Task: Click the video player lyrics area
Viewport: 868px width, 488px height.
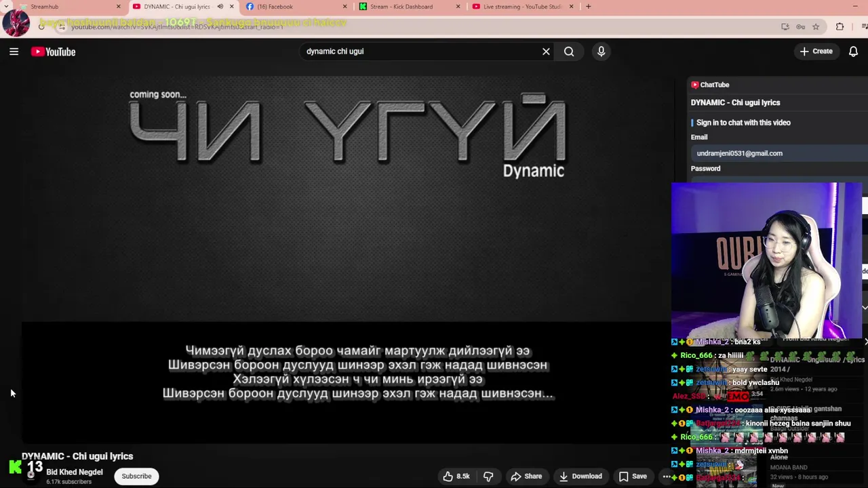Action: click(x=357, y=372)
